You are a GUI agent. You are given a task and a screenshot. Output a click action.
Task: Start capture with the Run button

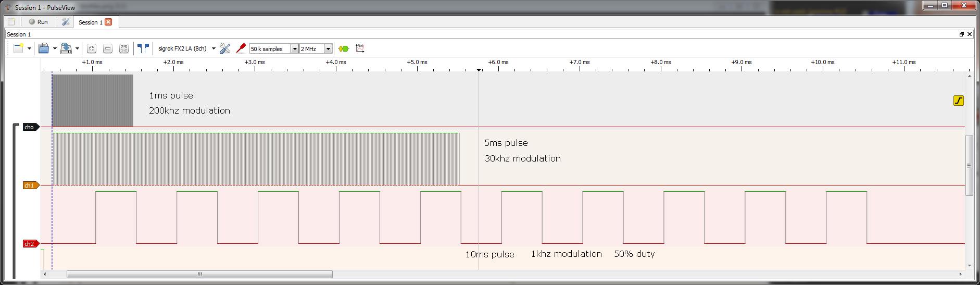tap(38, 22)
